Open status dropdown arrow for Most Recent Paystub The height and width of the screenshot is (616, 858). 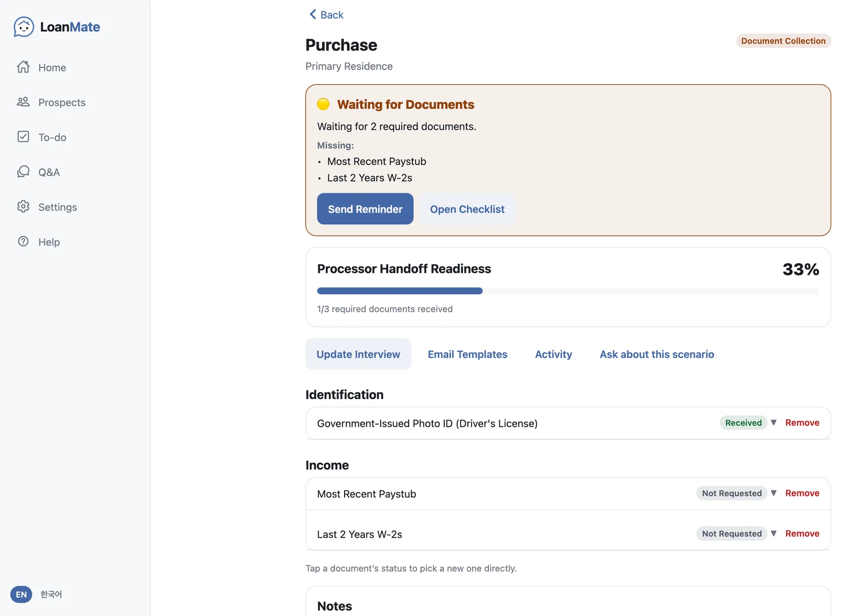[x=774, y=493]
